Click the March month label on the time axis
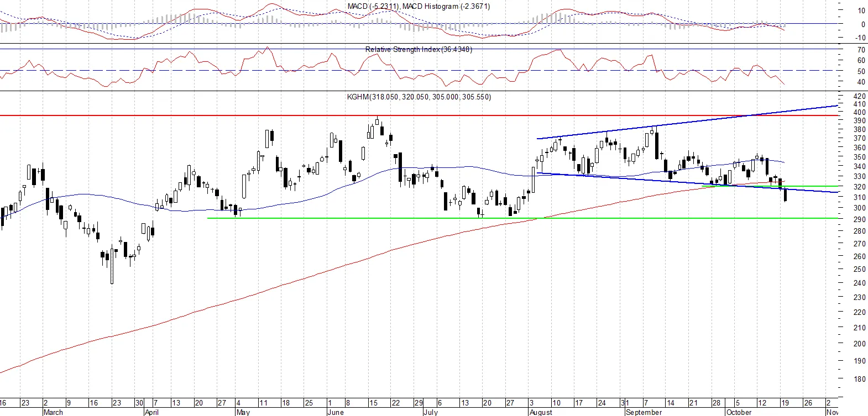This screenshot has height=416, width=868. [53, 412]
